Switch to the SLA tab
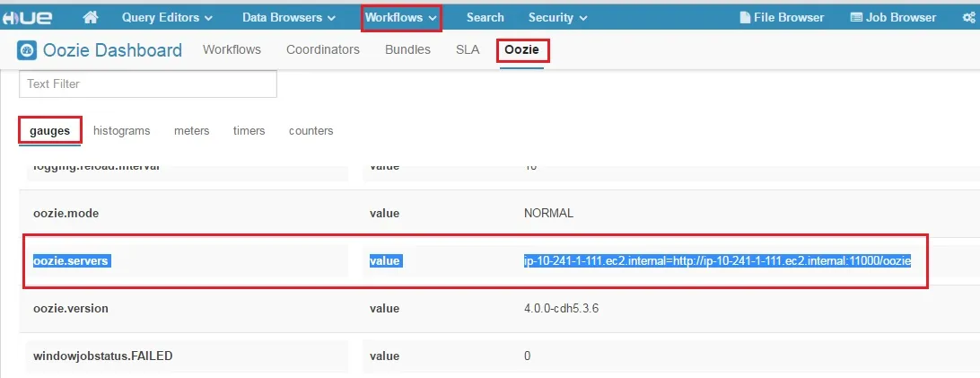The image size is (980, 378). pyautogui.click(x=468, y=49)
